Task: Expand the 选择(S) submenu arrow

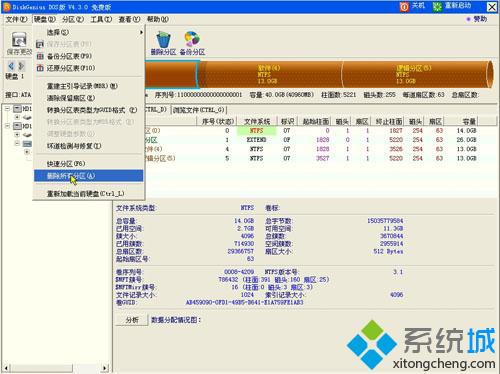Action: (x=141, y=32)
